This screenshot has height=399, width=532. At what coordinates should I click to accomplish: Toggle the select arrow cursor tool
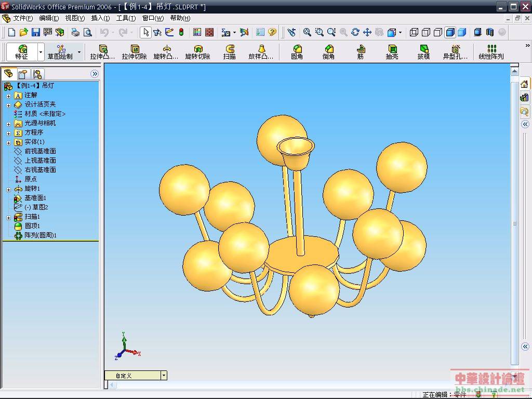click(x=145, y=32)
